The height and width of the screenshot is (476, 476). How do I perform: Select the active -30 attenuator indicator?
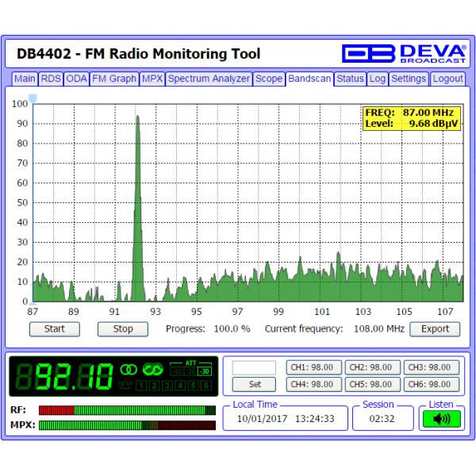[205, 371]
